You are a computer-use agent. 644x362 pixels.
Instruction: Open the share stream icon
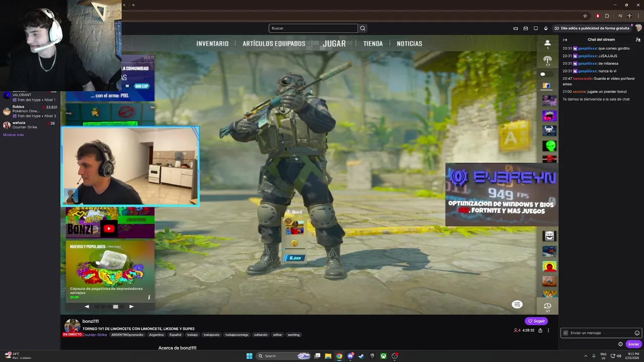(540, 330)
